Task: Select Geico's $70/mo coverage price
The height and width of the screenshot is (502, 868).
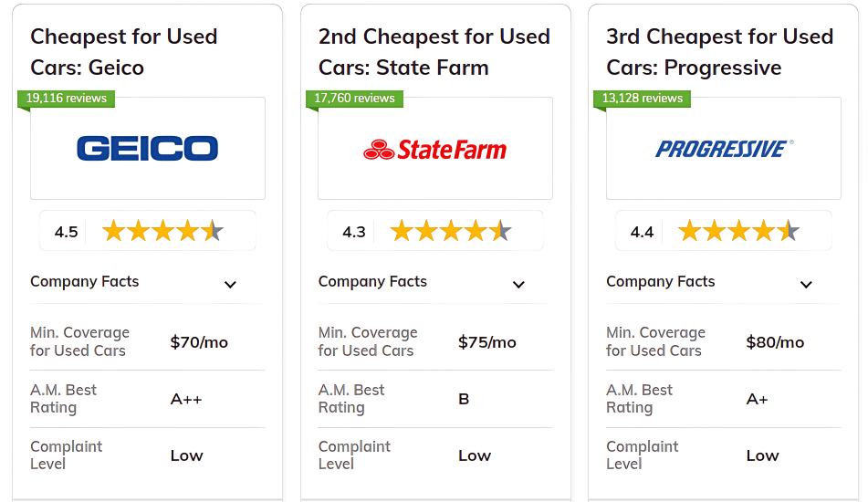Action: pos(199,342)
